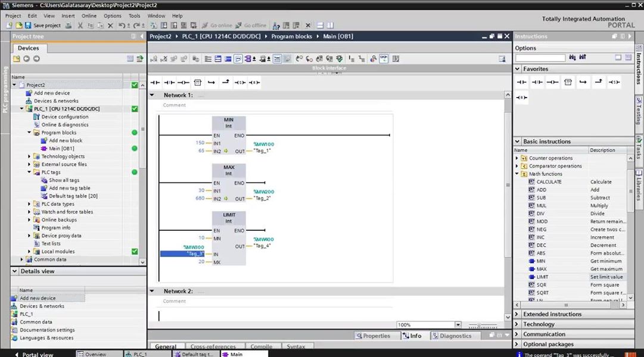Click the Insert network icon in editor toolbar
644x357 pixels.
pyautogui.click(x=154, y=59)
